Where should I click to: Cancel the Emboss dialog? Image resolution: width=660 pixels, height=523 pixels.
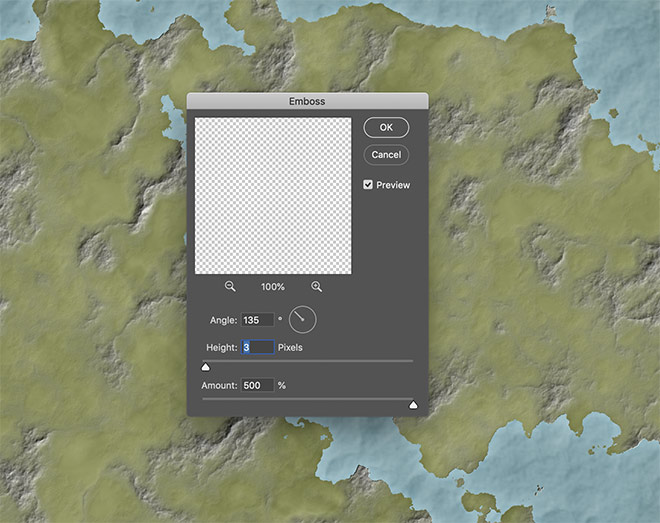click(x=386, y=155)
